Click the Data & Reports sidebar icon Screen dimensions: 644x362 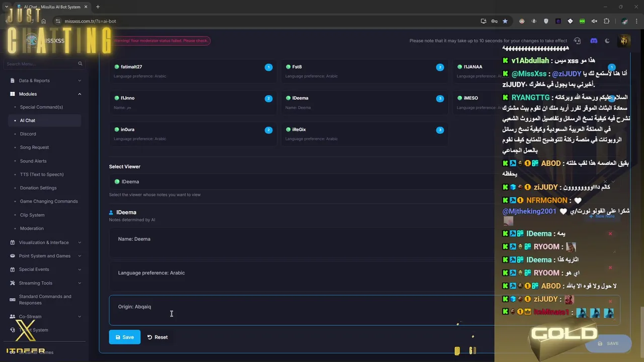[13, 80]
